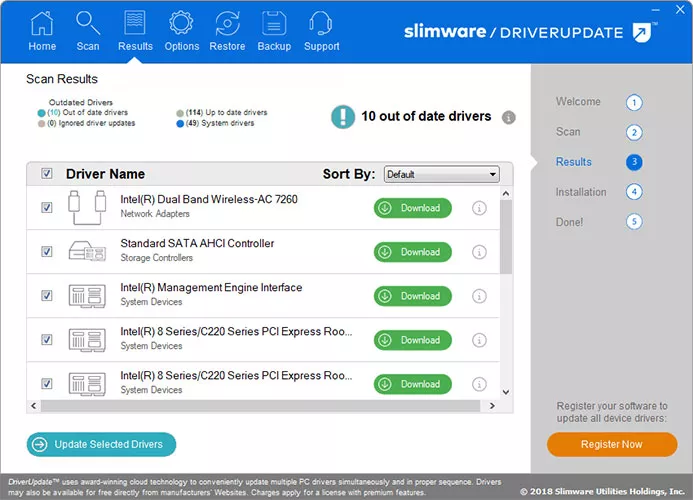This screenshot has width=693, height=500.
Task: Toggle the select-all checkbox by Driver Name
Action: coord(46,173)
